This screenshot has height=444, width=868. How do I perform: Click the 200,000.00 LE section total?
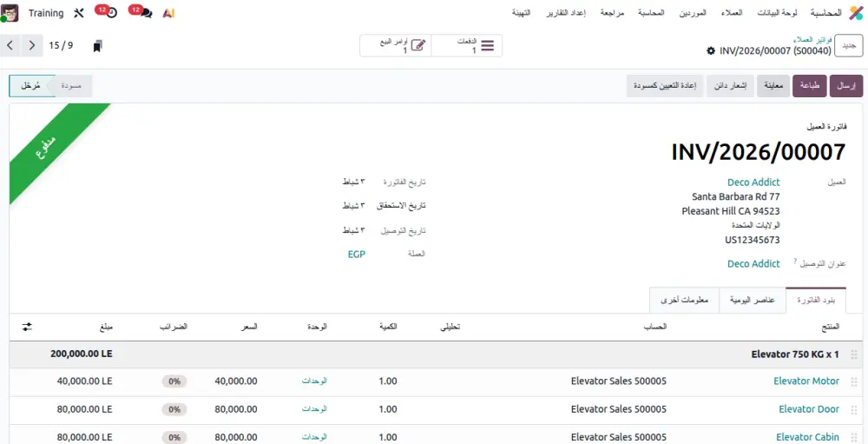(82, 354)
